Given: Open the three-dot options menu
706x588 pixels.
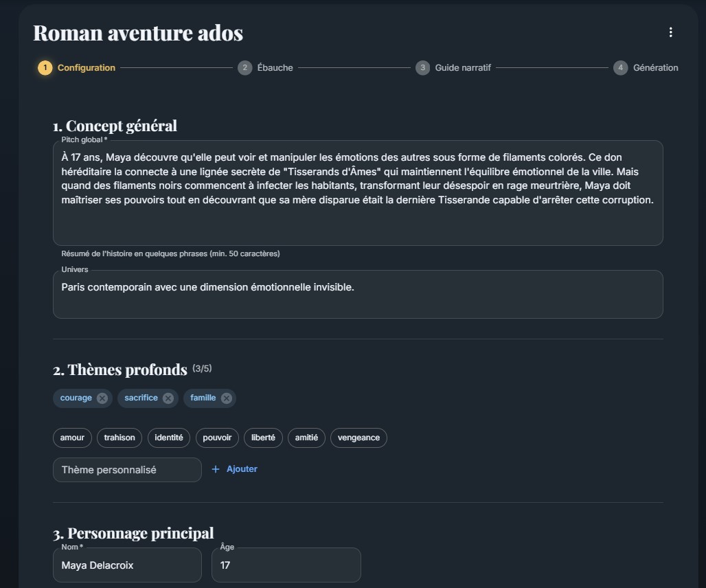Looking at the screenshot, I should click(x=670, y=32).
